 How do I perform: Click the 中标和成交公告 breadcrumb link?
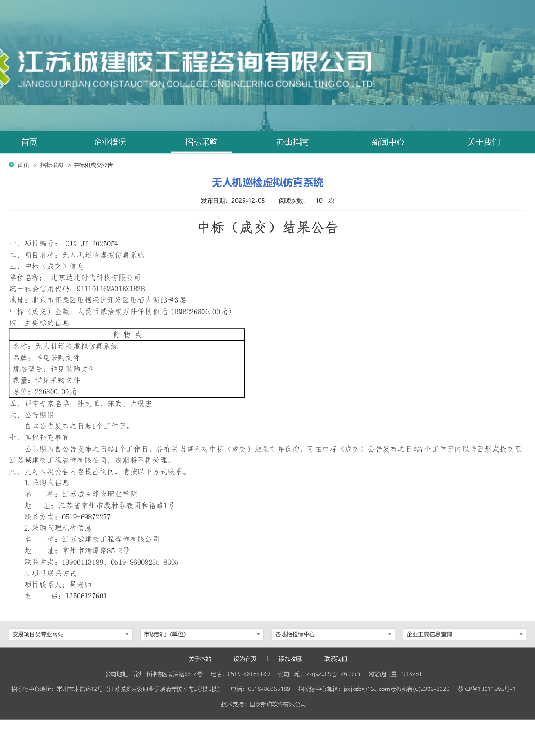point(93,165)
